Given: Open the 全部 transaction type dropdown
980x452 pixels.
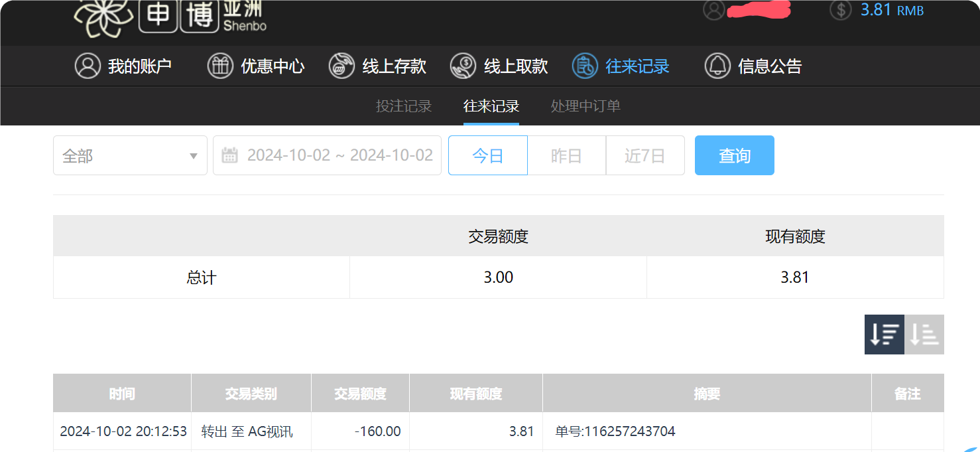Looking at the screenshot, I should click(x=130, y=155).
